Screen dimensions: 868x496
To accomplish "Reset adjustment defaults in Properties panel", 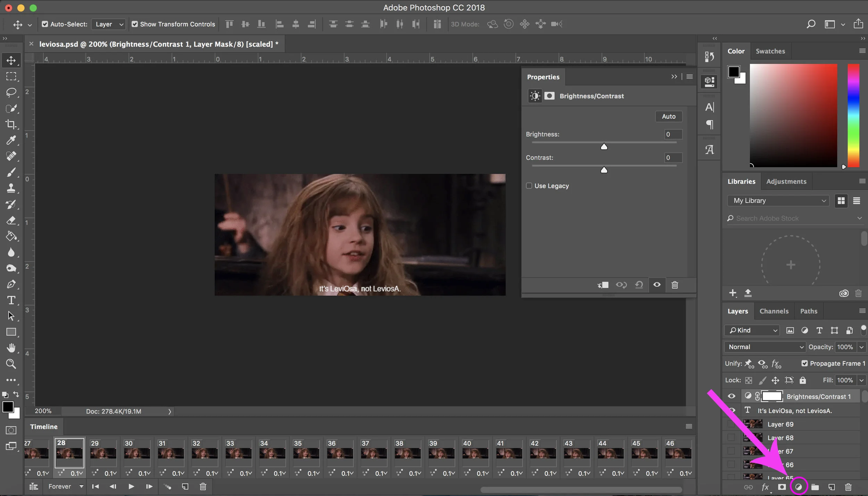I will 639,285.
